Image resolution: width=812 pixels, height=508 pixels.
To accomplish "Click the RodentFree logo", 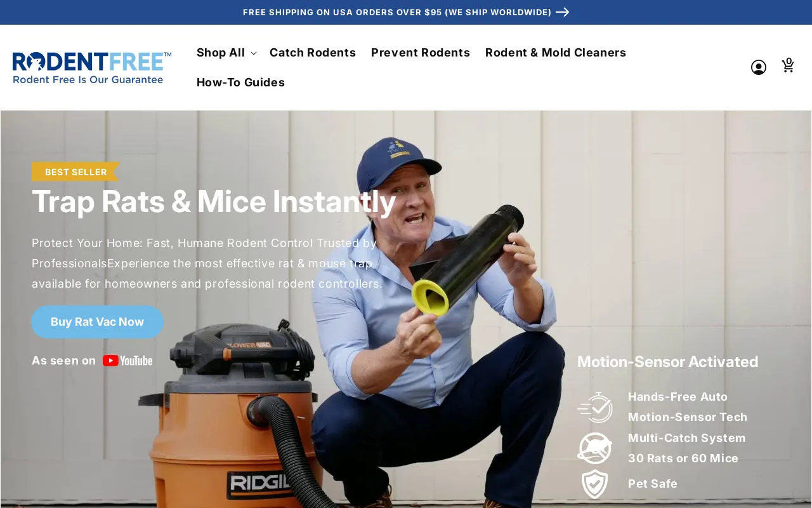I will click(x=92, y=68).
